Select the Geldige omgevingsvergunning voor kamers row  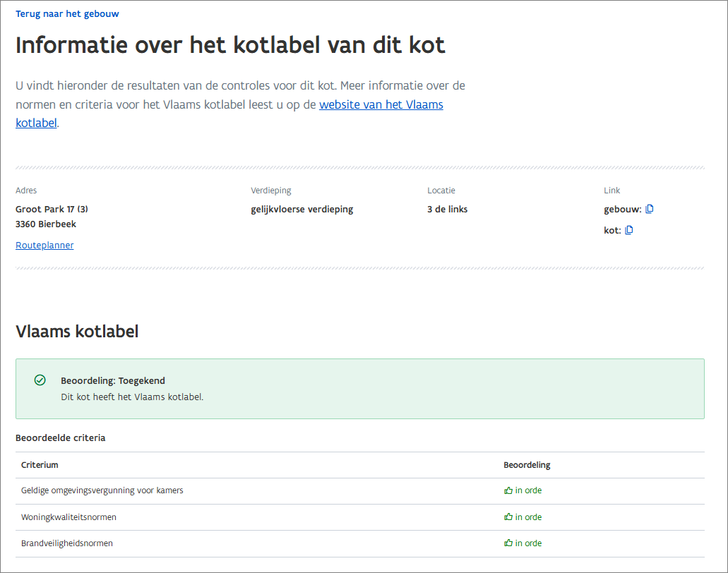tap(102, 490)
